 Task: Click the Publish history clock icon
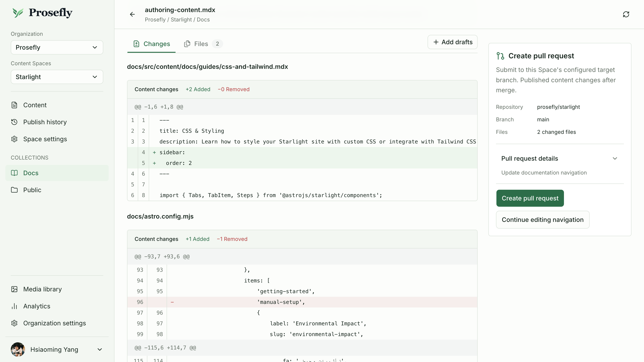(x=14, y=122)
